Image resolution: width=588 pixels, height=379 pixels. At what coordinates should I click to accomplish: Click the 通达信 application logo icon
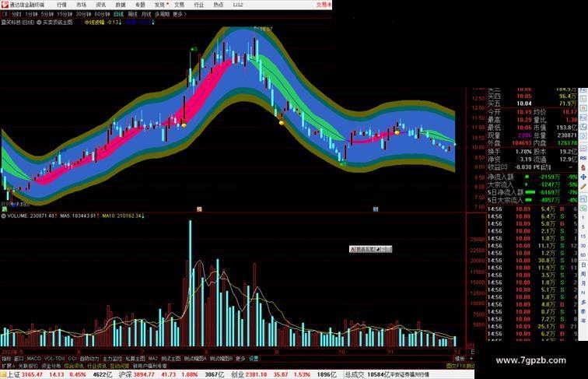[5, 5]
